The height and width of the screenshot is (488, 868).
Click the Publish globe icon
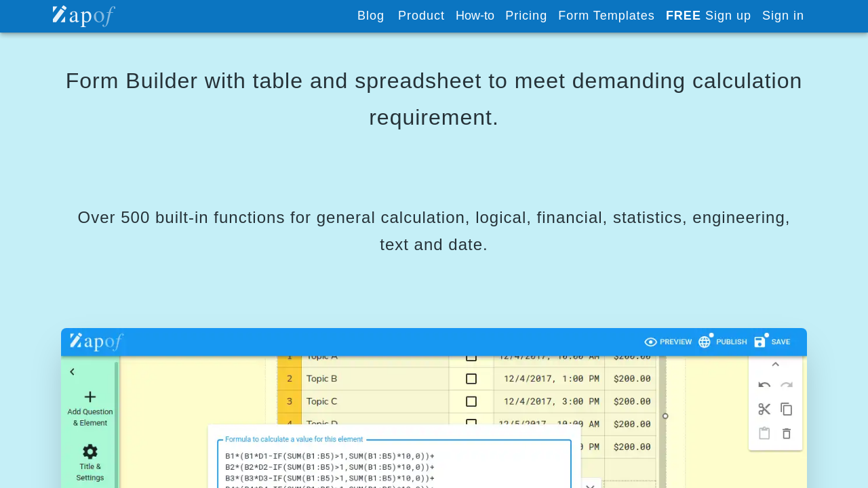(x=705, y=342)
